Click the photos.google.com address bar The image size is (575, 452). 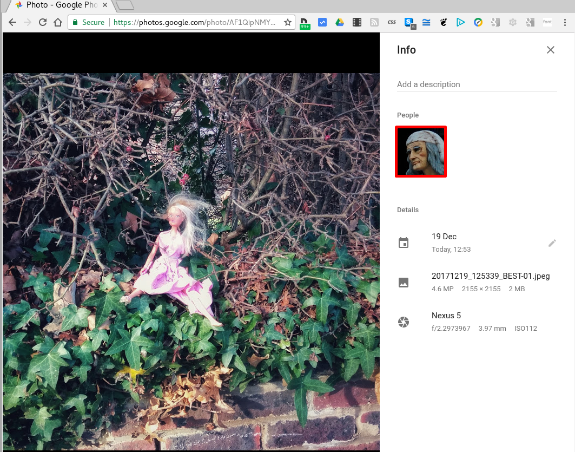coord(182,22)
